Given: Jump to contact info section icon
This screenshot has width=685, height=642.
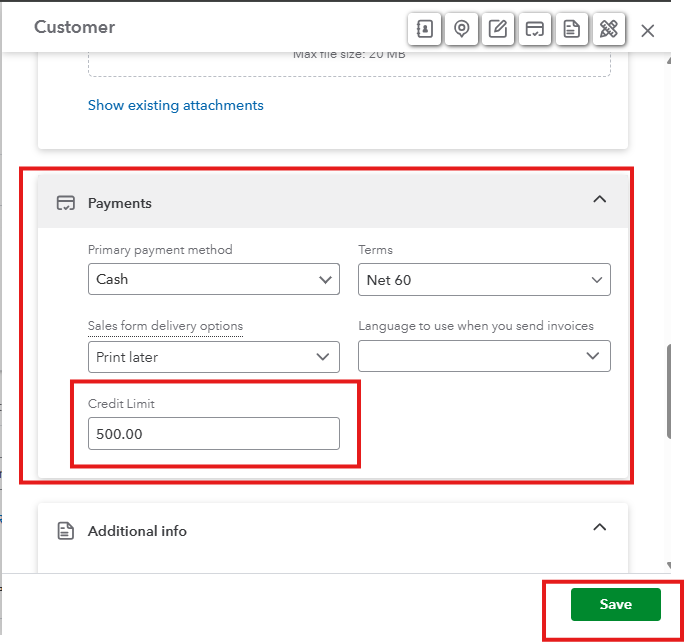Looking at the screenshot, I should coord(425,29).
